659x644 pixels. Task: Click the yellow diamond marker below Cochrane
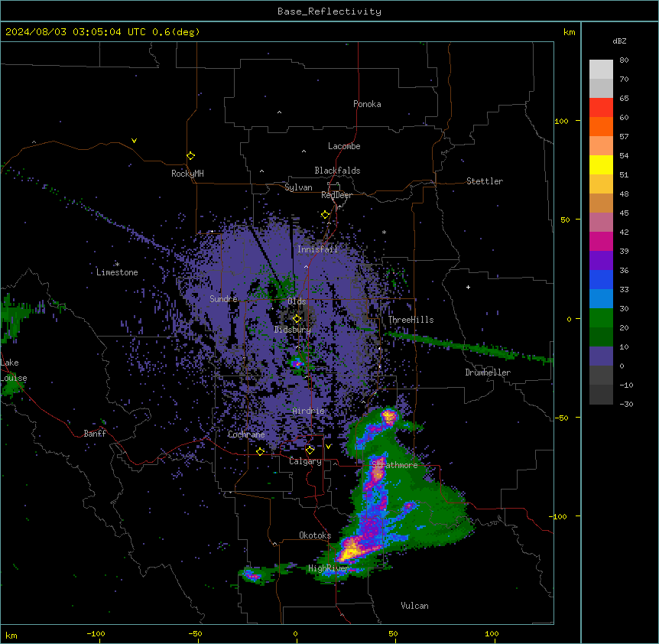pyautogui.click(x=260, y=451)
